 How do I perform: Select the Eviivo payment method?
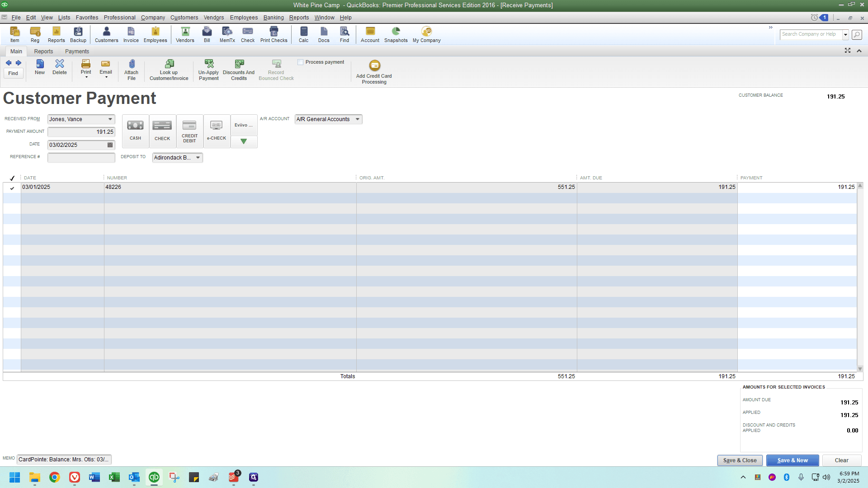[244, 125]
